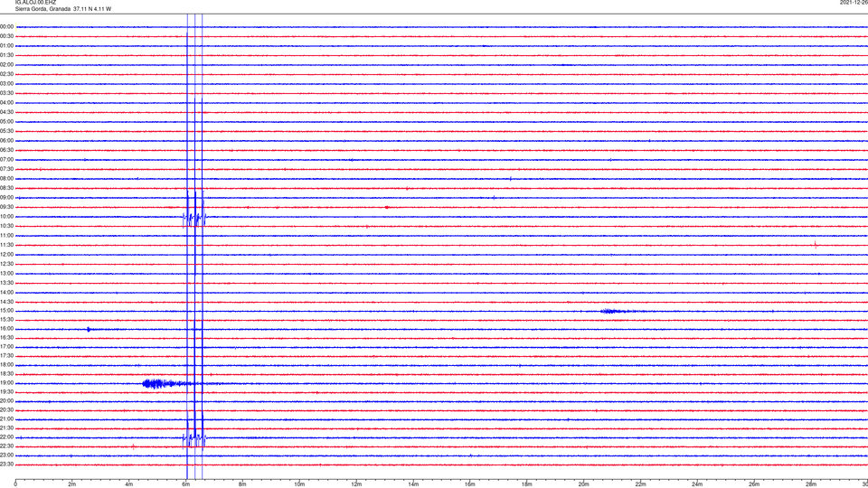Click the 04:00 trace time label
The image size is (868, 488).
6,103
